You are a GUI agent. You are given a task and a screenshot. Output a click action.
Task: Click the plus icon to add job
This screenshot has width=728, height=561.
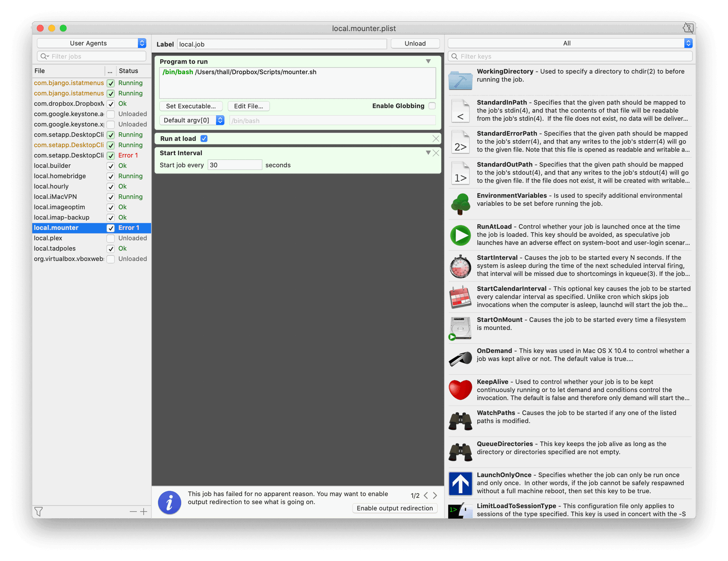click(144, 512)
